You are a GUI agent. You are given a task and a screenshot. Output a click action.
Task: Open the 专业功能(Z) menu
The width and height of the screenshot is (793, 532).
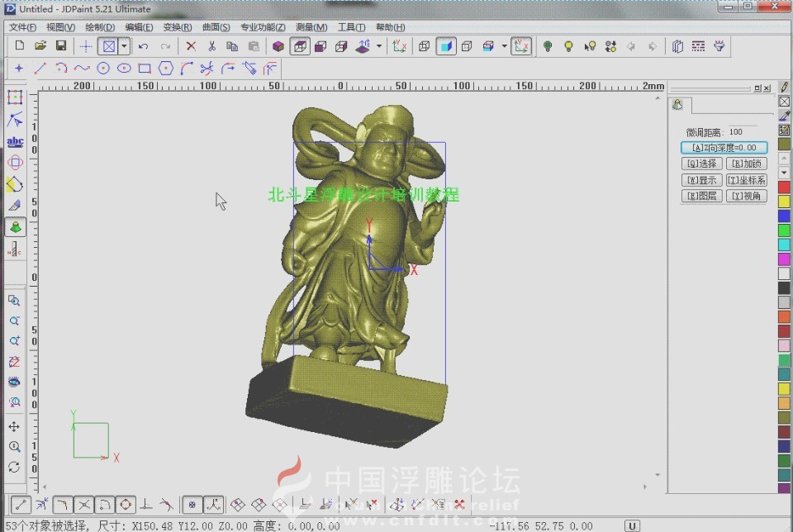click(263, 27)
